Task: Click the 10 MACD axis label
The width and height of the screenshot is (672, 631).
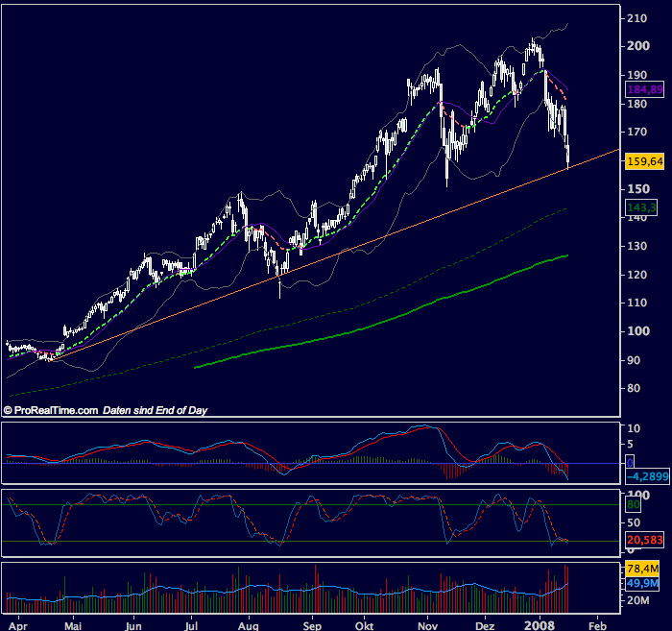Action: 634,428
